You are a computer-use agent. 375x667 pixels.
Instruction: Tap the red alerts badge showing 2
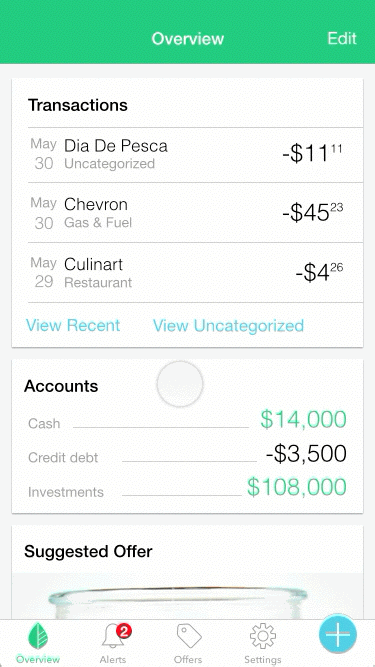124,632
